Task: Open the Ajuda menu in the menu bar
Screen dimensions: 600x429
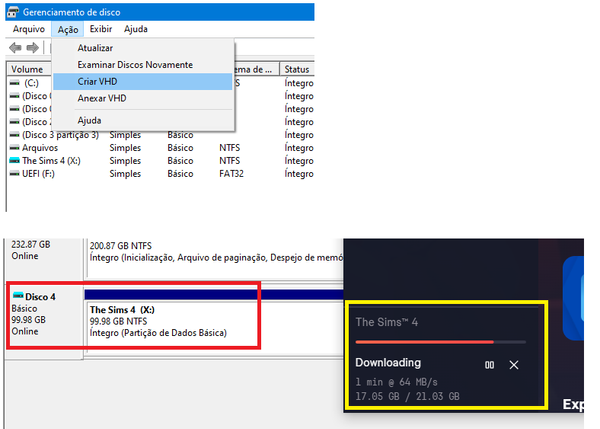Action: pos(135,29)
